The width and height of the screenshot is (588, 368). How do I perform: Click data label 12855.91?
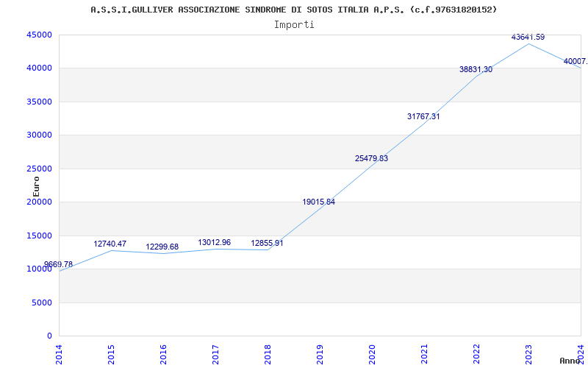(x=267, y=243)
